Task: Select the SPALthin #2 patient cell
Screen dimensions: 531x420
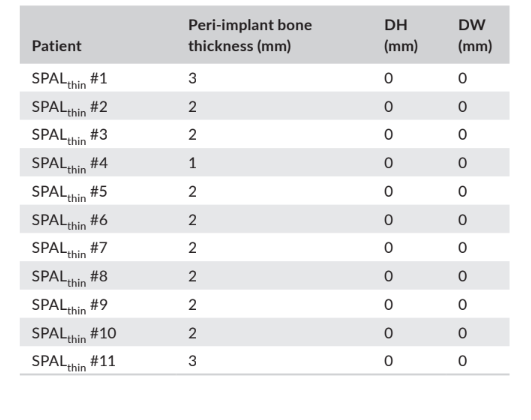Action: [69, 108]
